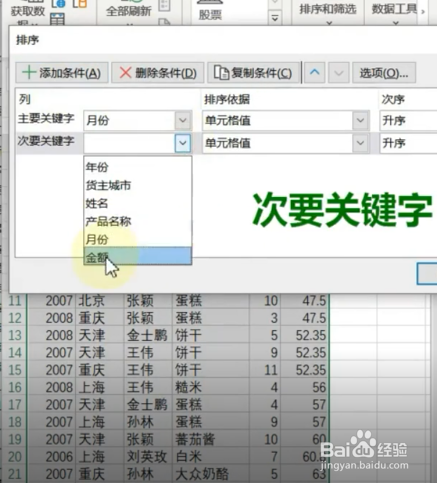Click cell 糙米 in row 16
This screenshot has width=437, height=483.
click(211, 387)
